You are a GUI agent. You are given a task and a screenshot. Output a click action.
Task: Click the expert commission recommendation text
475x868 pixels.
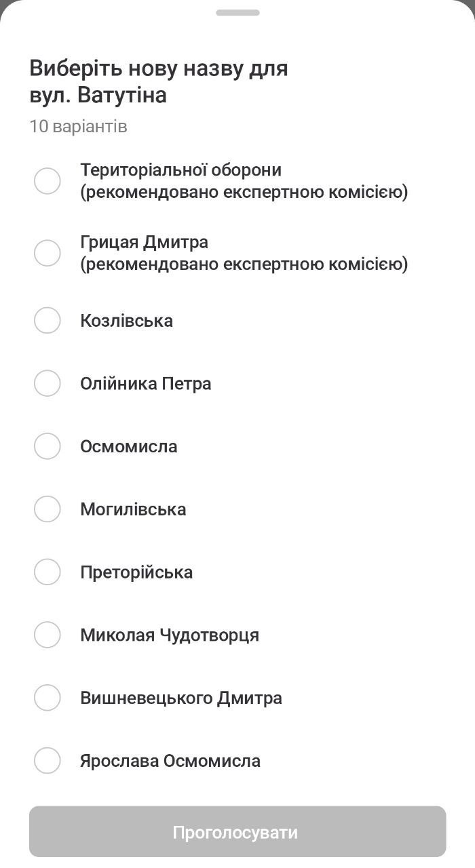tap(243, 192)
